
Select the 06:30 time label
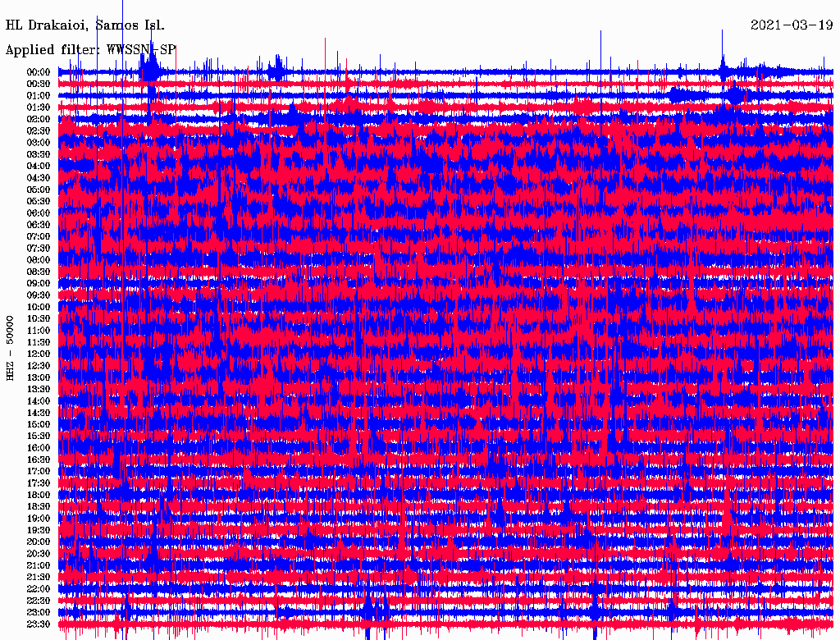(39, 225)
